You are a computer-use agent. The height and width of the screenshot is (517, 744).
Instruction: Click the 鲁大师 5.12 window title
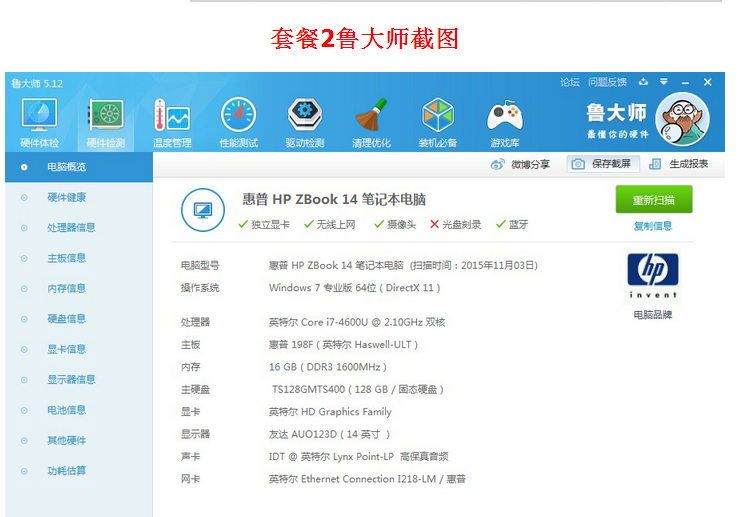pyautogui.click(x=37, y=83)
